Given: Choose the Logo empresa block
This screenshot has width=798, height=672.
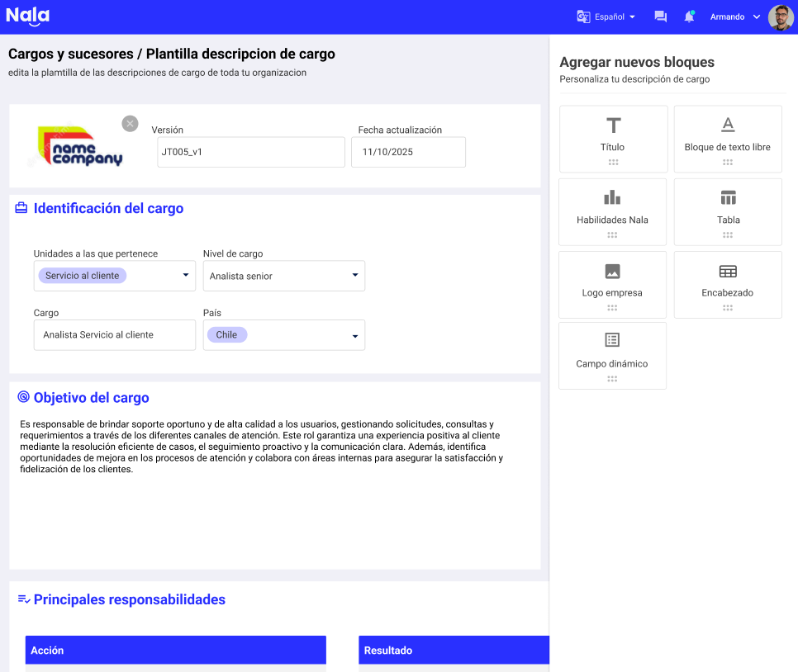Looking at the screenshot, I should click(612, 284).
